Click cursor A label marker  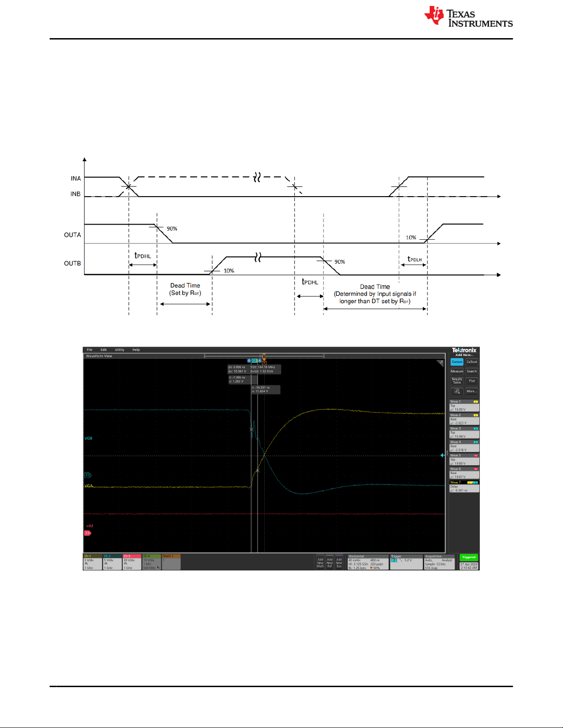pos(260,361)
